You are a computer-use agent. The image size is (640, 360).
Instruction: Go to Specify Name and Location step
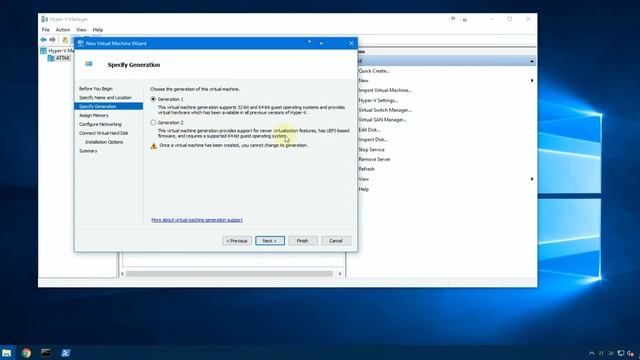105,98
